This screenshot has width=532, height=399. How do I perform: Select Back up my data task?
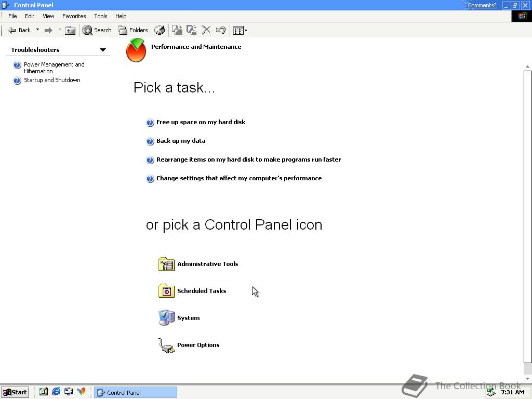click(x=181, y=141)
